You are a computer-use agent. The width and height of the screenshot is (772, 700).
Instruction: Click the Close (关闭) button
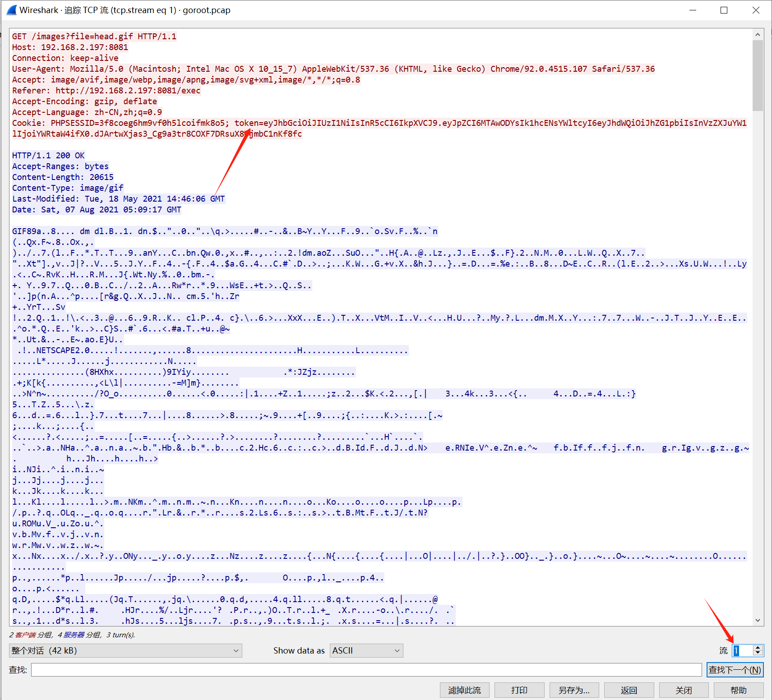684,690
